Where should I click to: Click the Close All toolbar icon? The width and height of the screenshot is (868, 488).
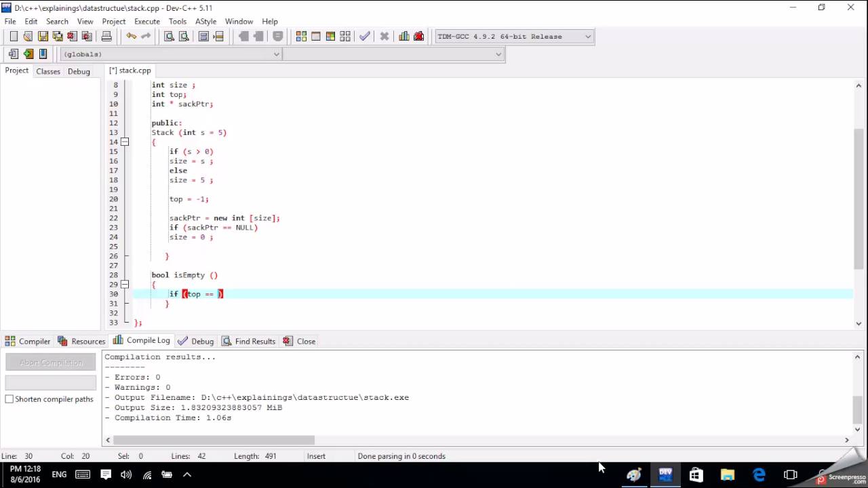(87, 37)
